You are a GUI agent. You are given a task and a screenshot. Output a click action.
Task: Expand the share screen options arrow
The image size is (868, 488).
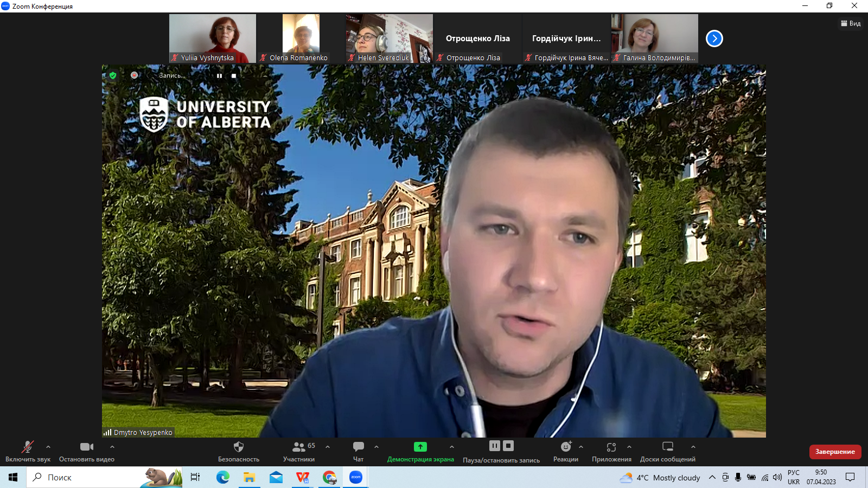coord(452,447)
